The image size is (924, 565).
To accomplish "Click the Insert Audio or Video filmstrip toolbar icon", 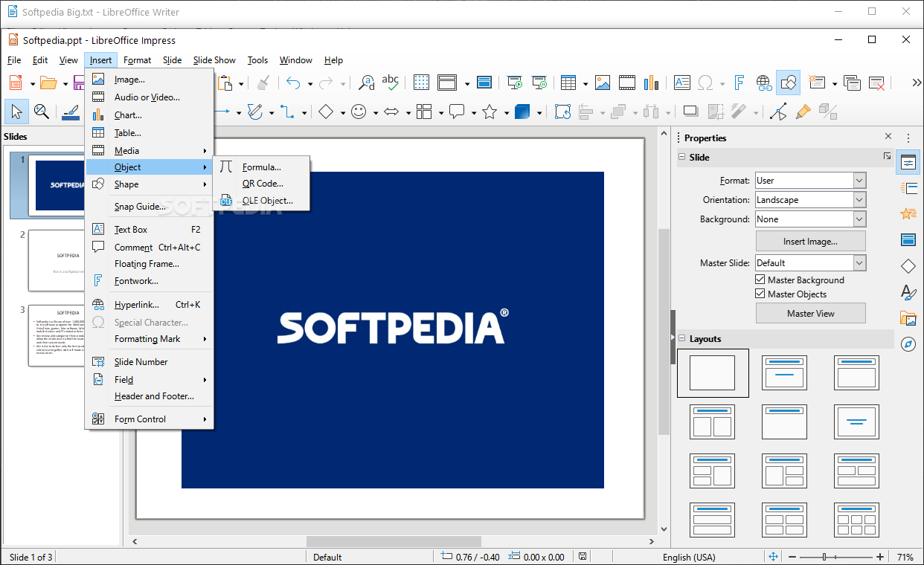I will pos(627,83).
